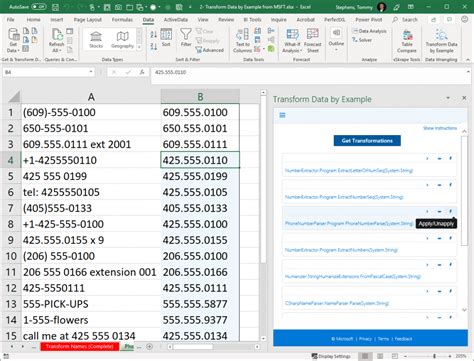Open the ActiveData tab
Screen dimensions: 474x361
(x=176, y=20)
